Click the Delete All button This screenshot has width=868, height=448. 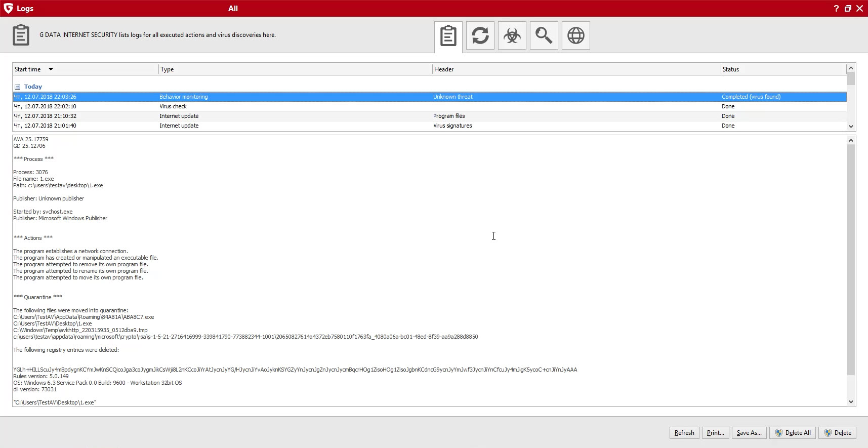[x=793, y=433]
